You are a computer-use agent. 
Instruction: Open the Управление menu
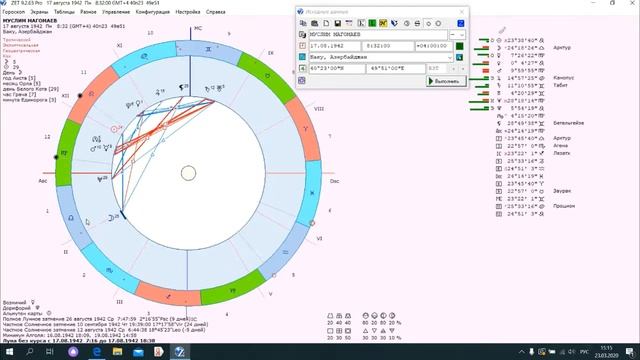[116, 12]
